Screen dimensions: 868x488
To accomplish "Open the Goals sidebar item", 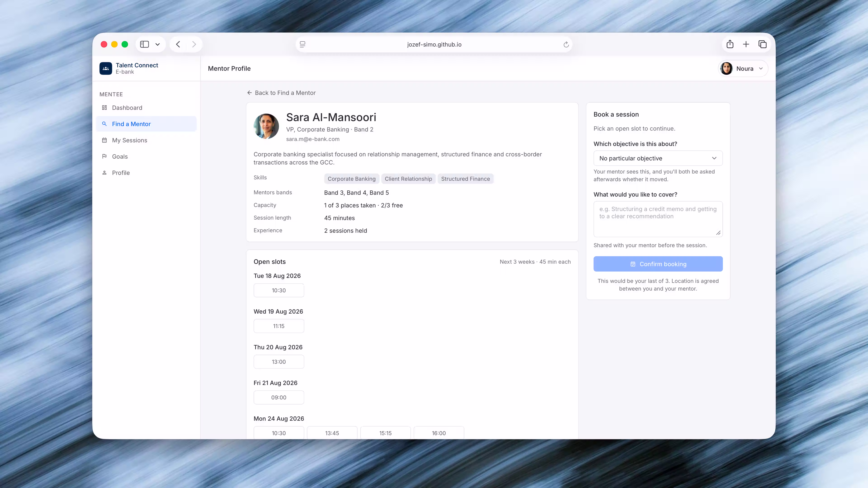I will [146, 156].
